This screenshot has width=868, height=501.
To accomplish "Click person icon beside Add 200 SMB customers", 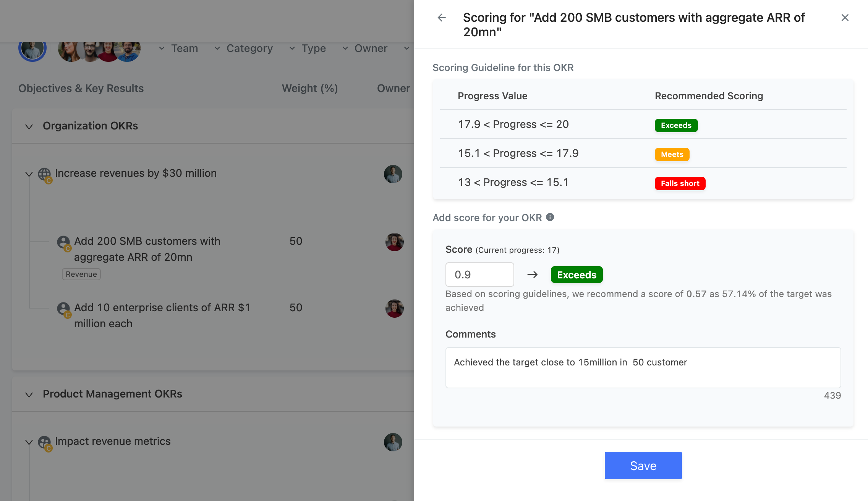I will [64, 243].
